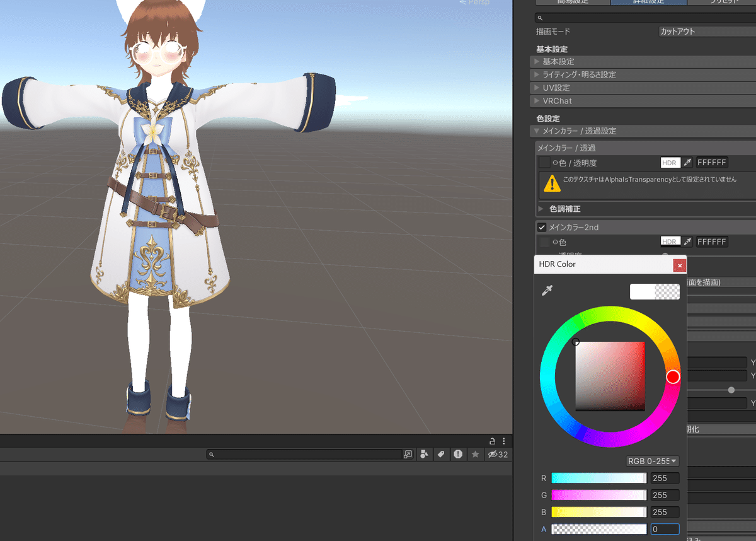Screen dimensions: 756x541
Task: Open search-by-label tag filter
Action: 441,454
